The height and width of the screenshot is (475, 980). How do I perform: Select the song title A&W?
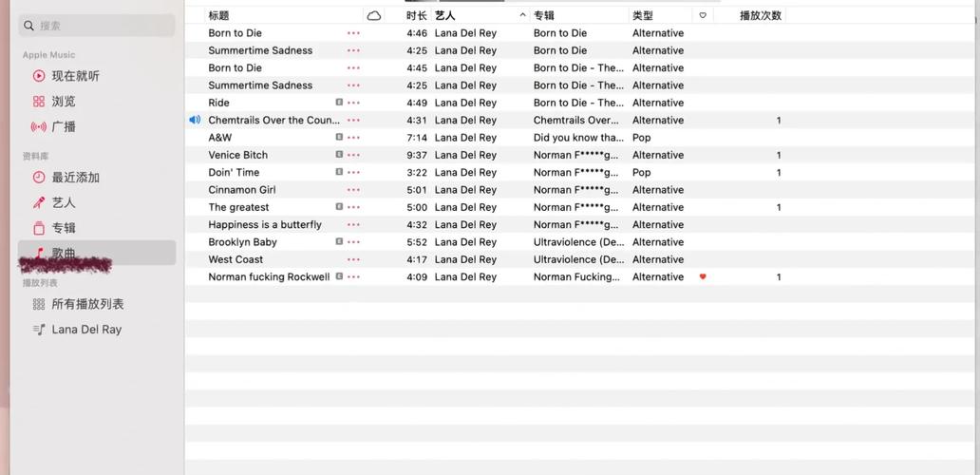[x=220, y=138]
